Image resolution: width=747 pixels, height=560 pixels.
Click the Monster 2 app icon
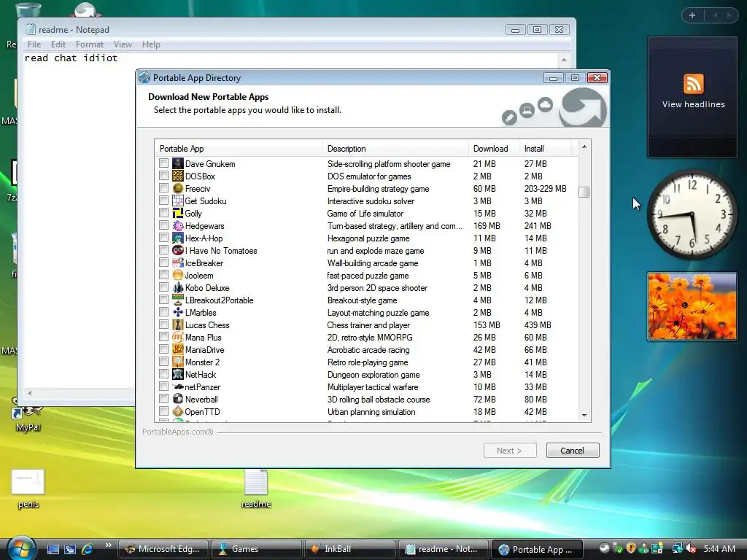point(178,362)
